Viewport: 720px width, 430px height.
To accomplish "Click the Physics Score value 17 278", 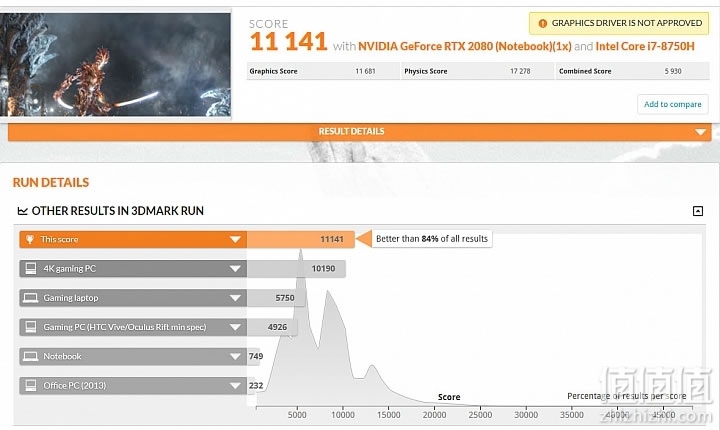I will click(x=520, y=71).
